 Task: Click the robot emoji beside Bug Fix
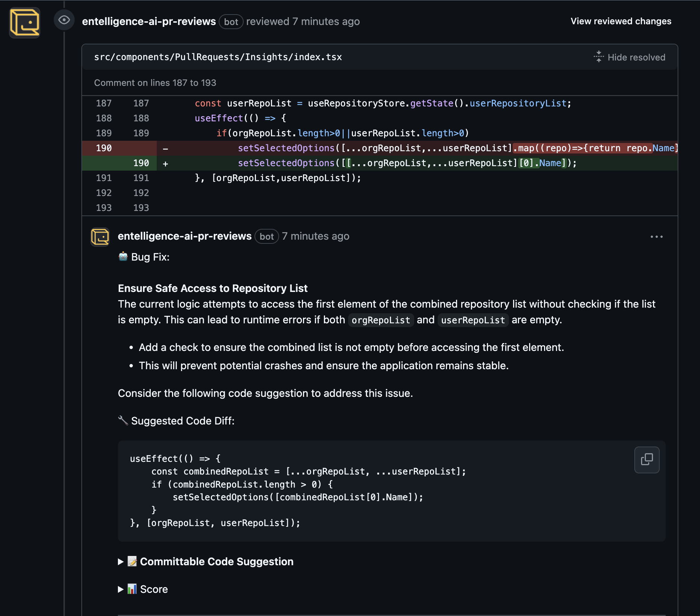123,256
